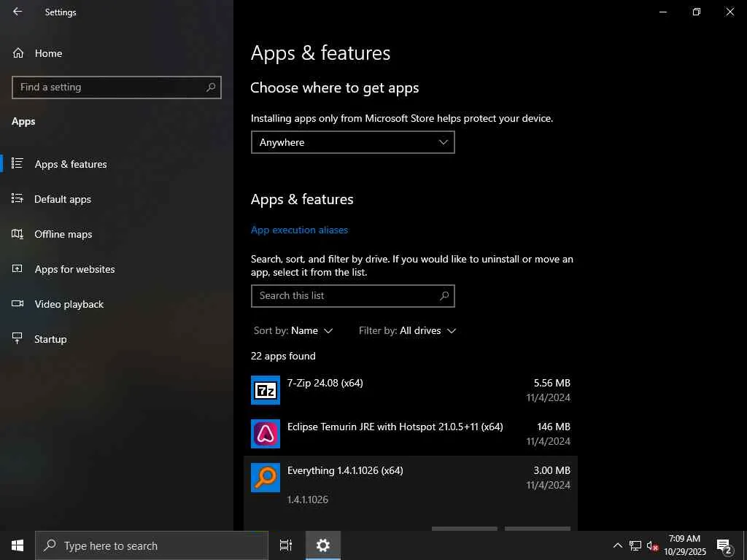Click the muted volume tray icon
The width and height of the screenshot is (747, 560).
652,545
